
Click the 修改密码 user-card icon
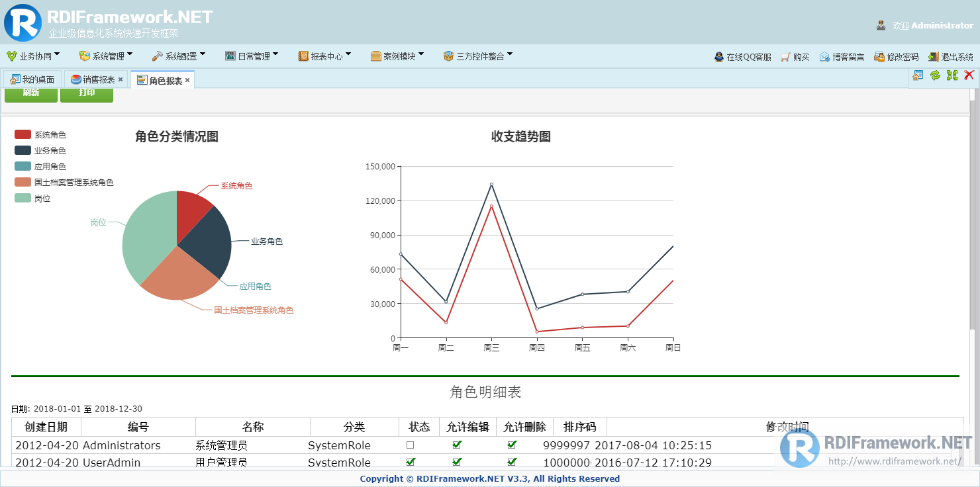coord(879,57)
